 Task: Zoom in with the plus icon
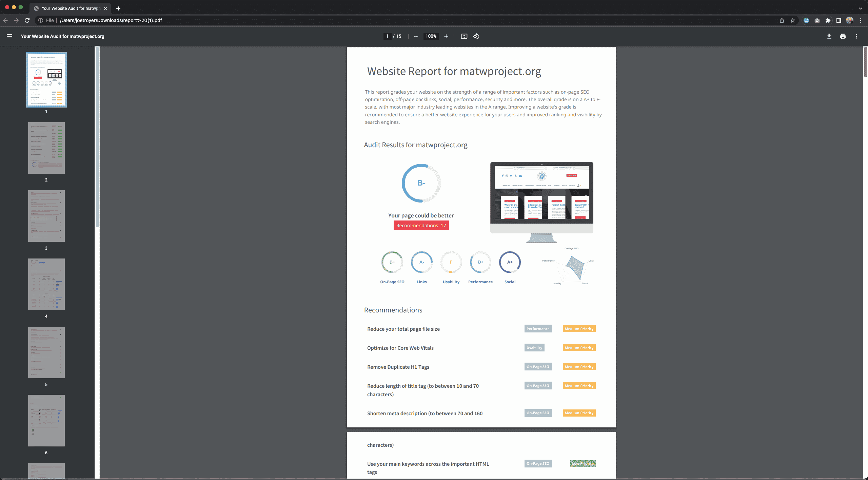click(446, 36)
